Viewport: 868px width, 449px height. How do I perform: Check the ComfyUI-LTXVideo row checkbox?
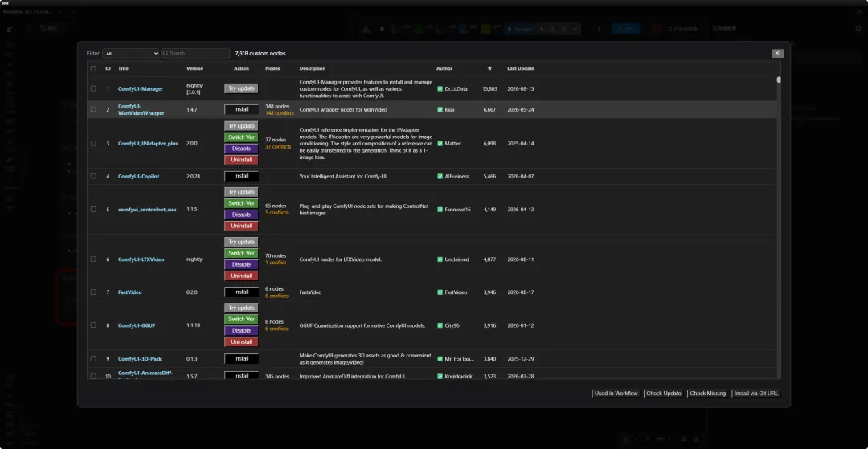[93, 259]
